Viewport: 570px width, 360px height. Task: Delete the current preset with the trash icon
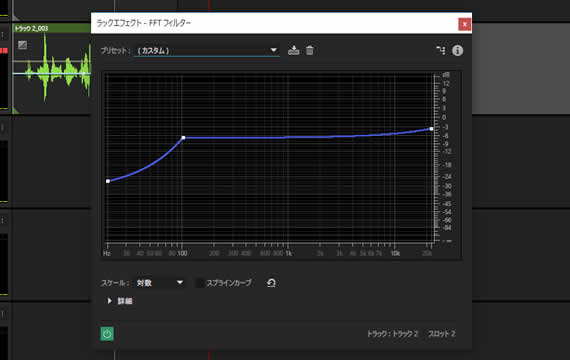tap(309, 50)
